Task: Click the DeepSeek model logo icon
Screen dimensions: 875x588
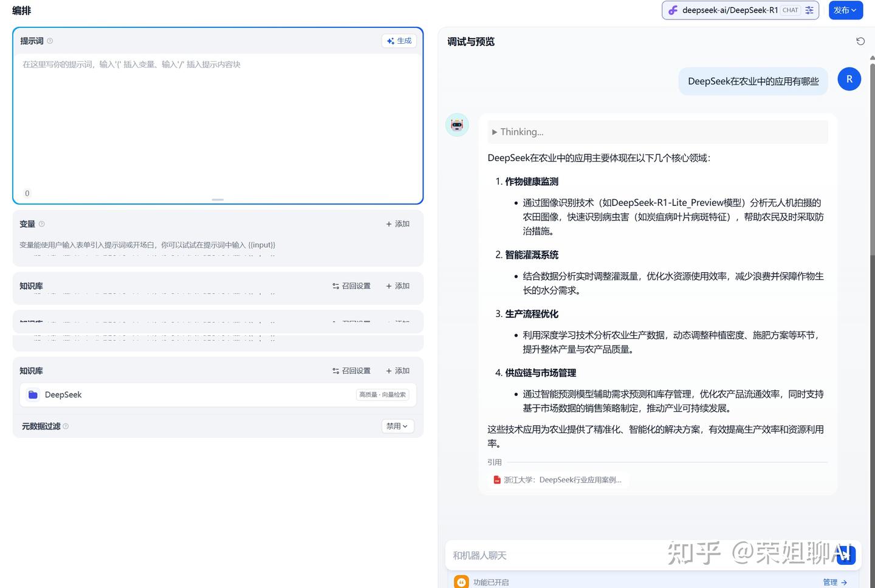Action: click(x=673, y=10)
